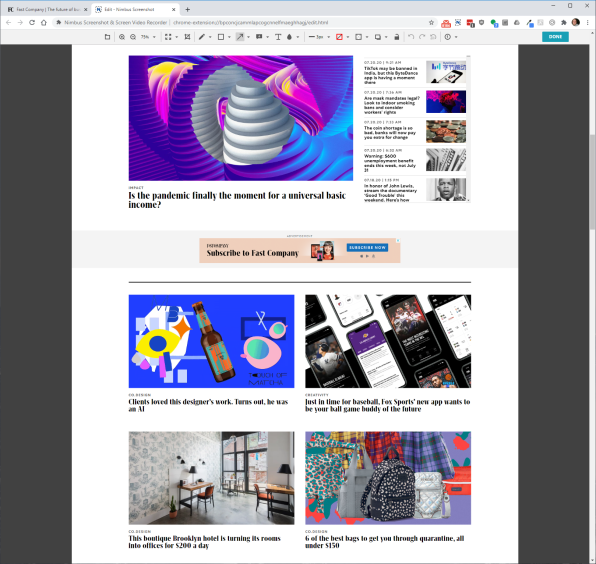Open a new browser tab

(x=187, y=10)
